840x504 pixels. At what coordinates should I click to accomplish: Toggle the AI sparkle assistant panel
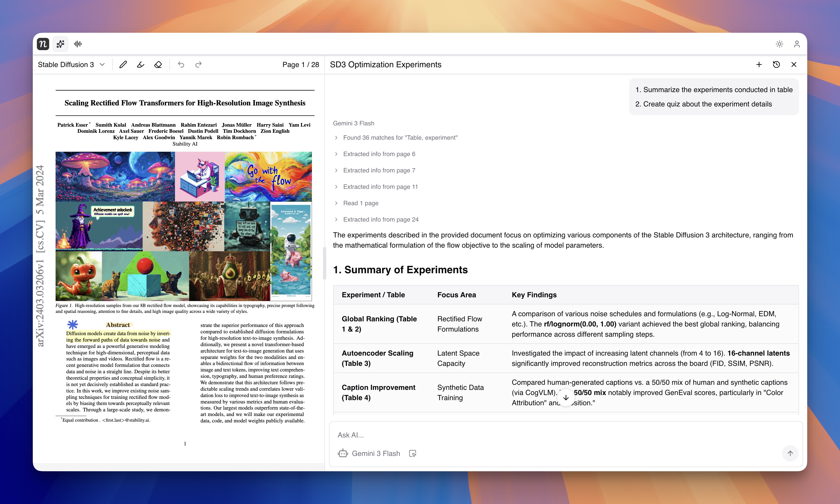tap(60, 44)
